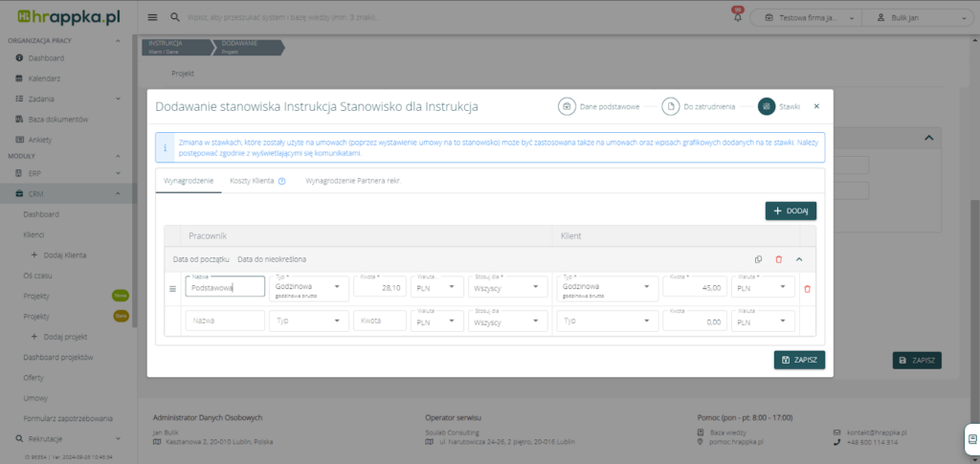Open the employee Typ Godzinowa dropdown
Screen dimensions: 980x464
[x=308, y=287]
